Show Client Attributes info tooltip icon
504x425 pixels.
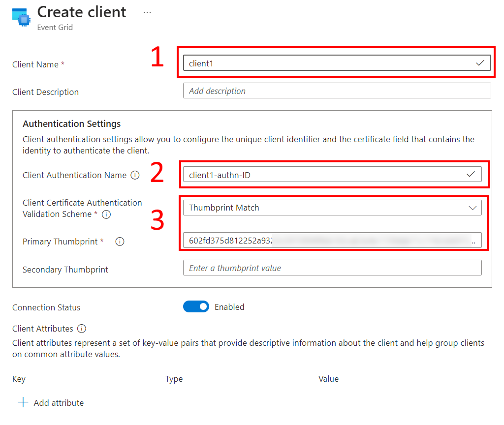point(82,329)
